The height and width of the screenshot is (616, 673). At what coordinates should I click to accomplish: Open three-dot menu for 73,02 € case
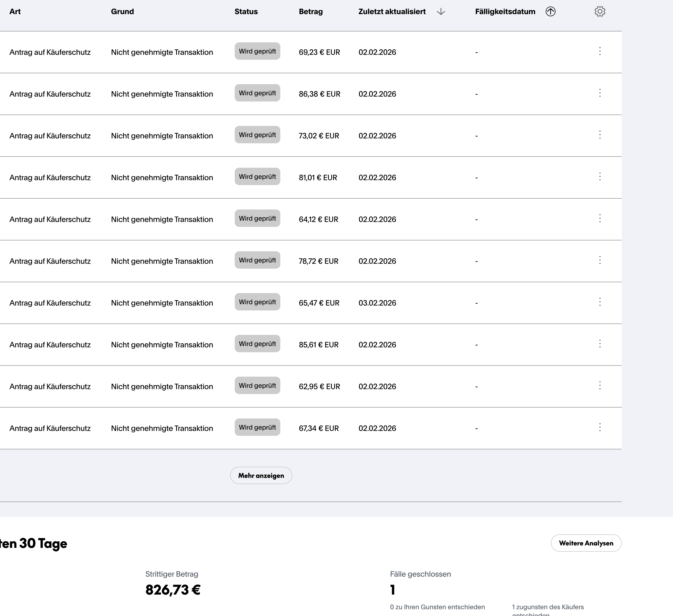click(x=599, y=135)
